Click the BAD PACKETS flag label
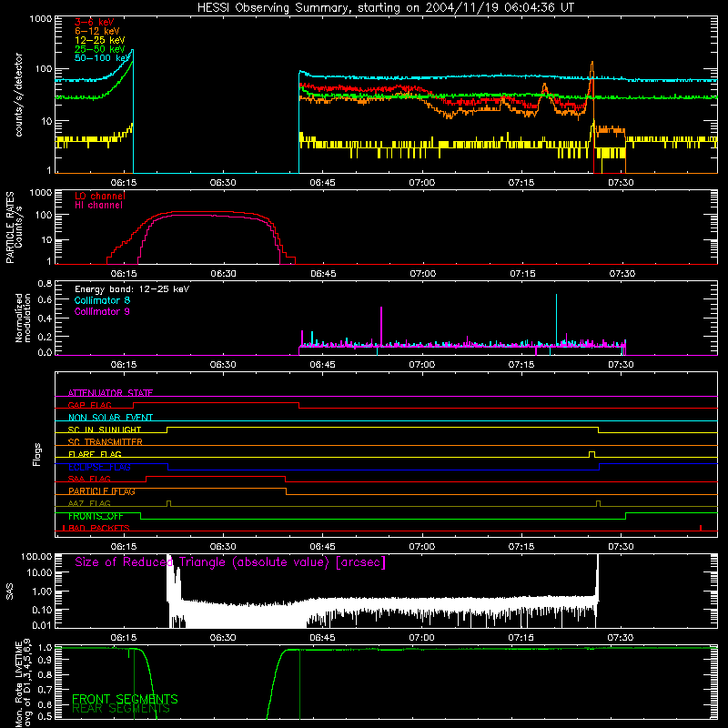The image size is (728, 728). [x=99, y=528]
